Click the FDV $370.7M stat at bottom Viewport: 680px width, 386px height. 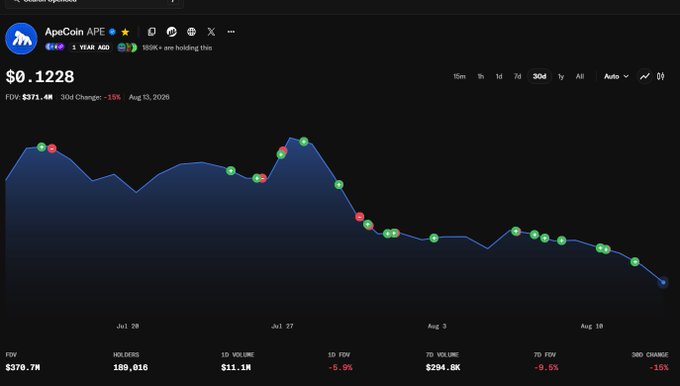23,362
